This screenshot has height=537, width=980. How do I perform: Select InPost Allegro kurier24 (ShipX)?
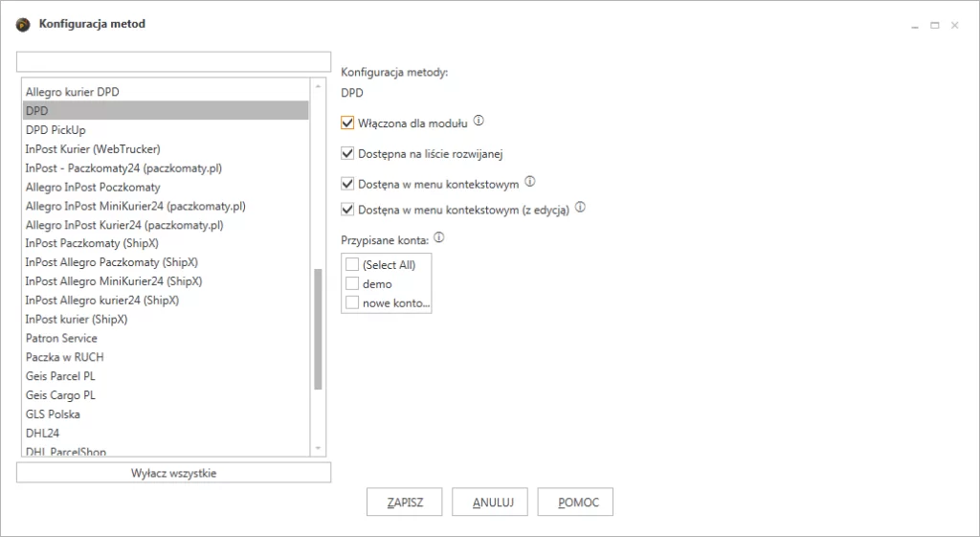click(166, 300)
